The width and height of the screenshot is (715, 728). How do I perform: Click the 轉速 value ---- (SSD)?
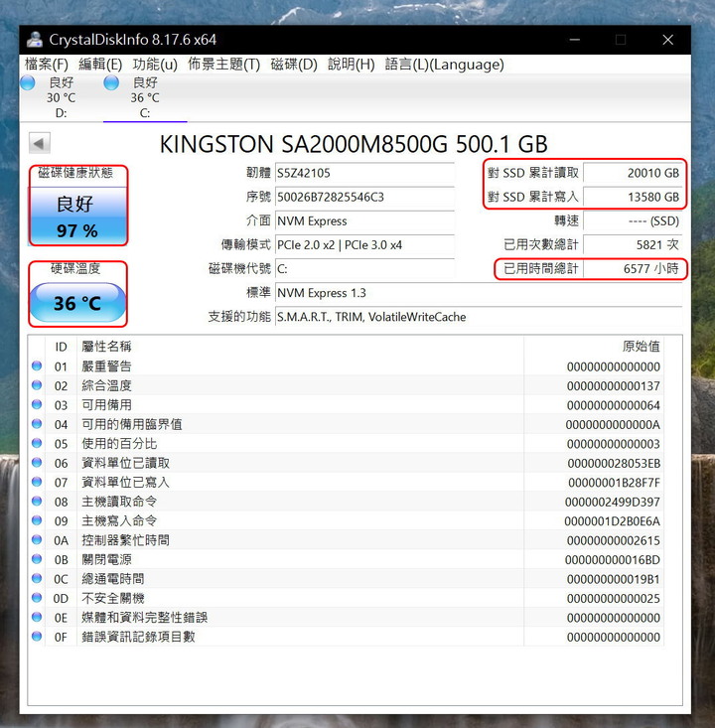click(x=633, y=221)
